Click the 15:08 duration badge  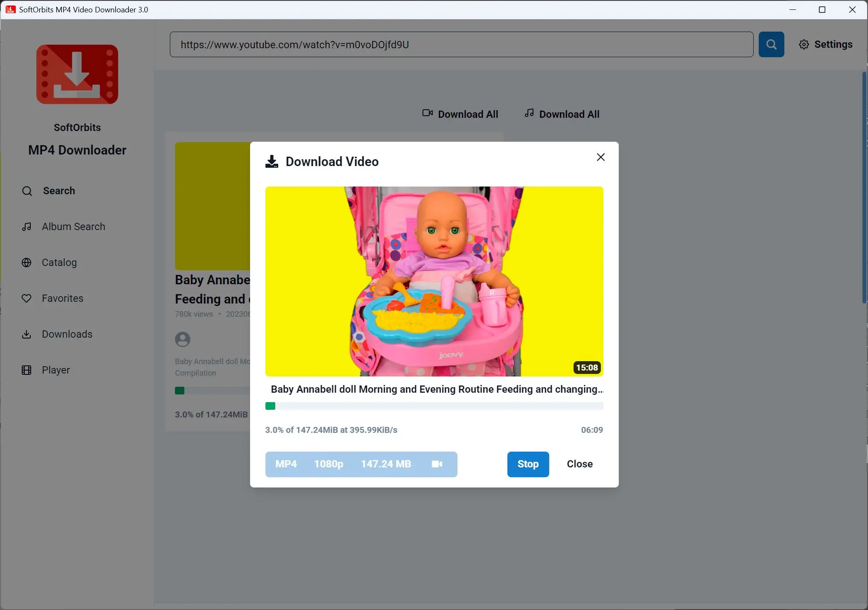pos(587,368)
